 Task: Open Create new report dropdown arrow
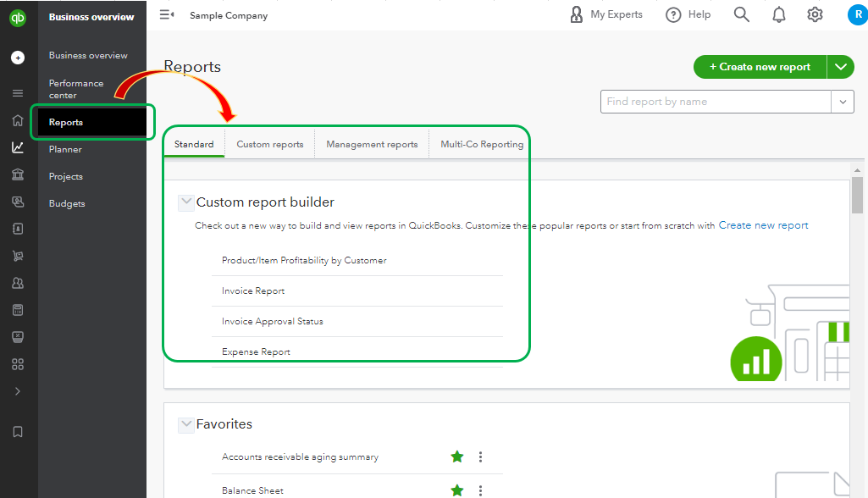point(841,67)
